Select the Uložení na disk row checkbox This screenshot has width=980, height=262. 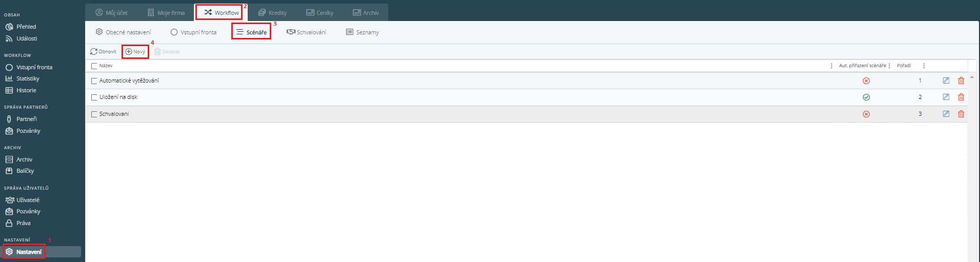94,97
